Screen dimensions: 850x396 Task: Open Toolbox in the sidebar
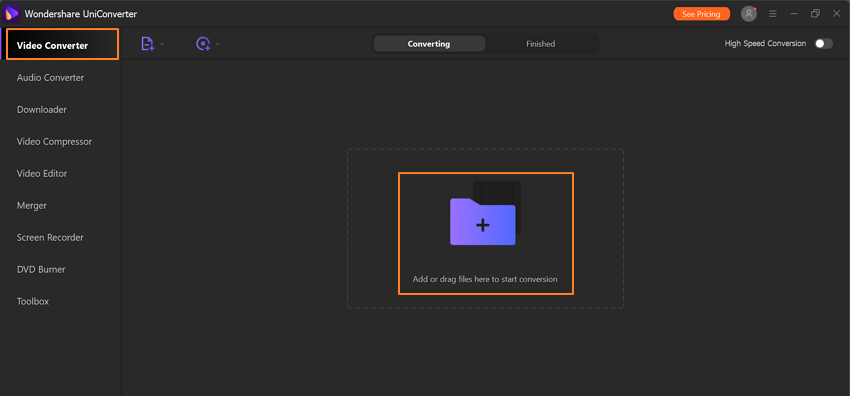[x=33, y=301]
